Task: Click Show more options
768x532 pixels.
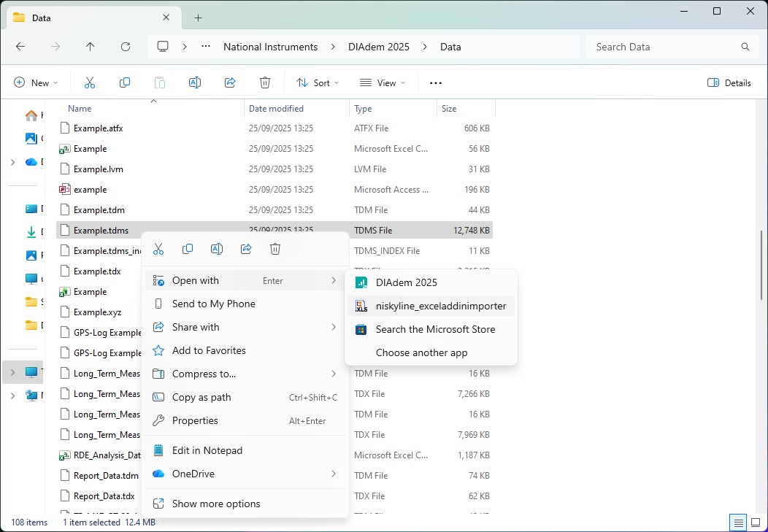Action: point(216,504)
